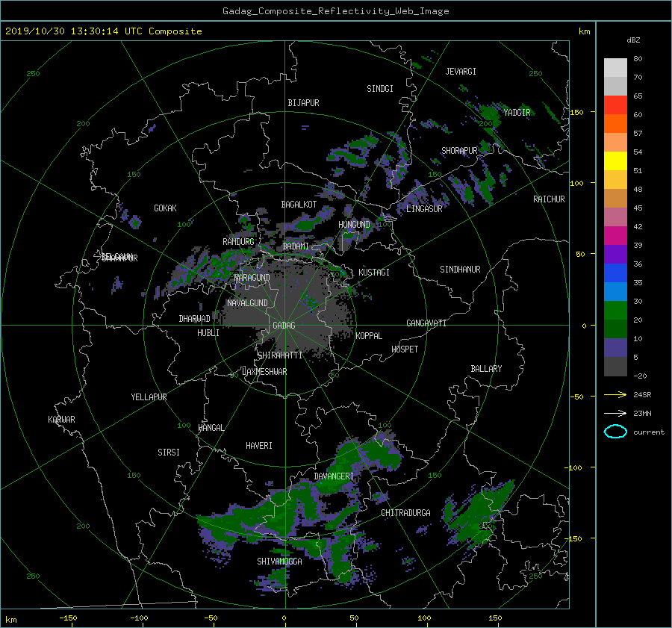
Task: Click the -20 value on dBZ scale
Action: point(640,376)
